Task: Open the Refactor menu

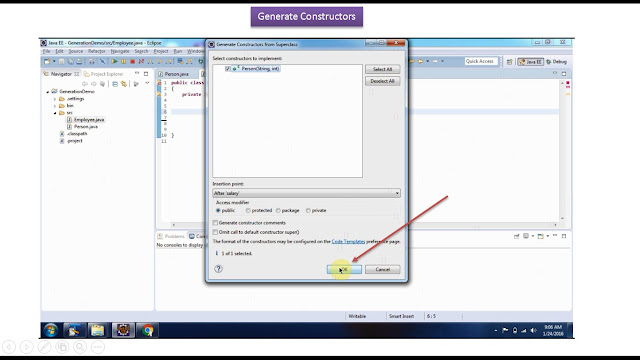Action: (x=97, y=51)
